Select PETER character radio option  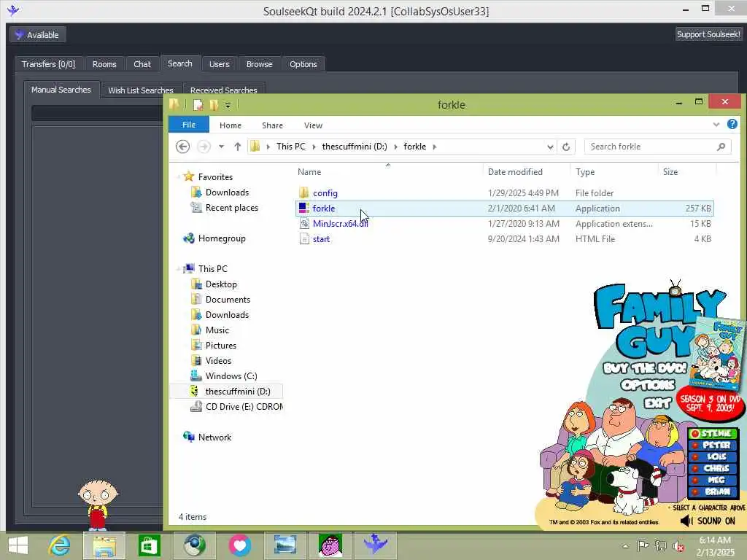(x=713, y=445)
